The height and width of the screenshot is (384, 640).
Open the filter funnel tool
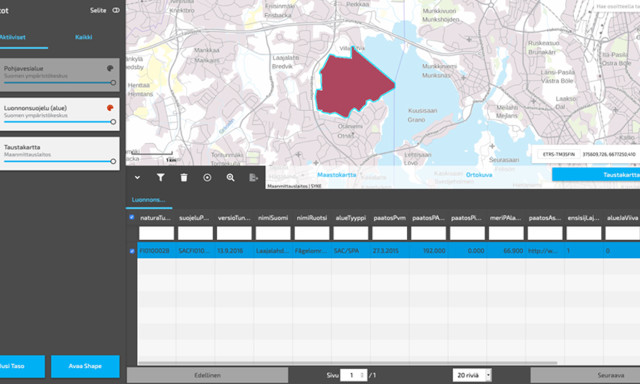(x=160, y=178)
